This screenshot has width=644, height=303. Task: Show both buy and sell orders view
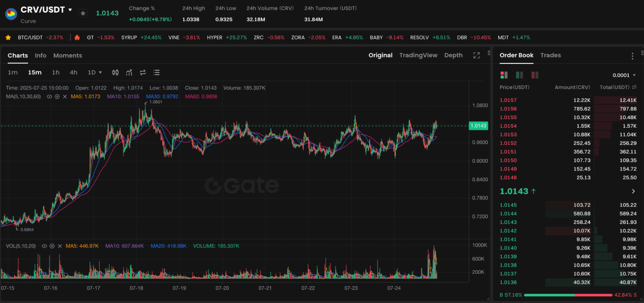pyautogui.click(x=504, y=75)
